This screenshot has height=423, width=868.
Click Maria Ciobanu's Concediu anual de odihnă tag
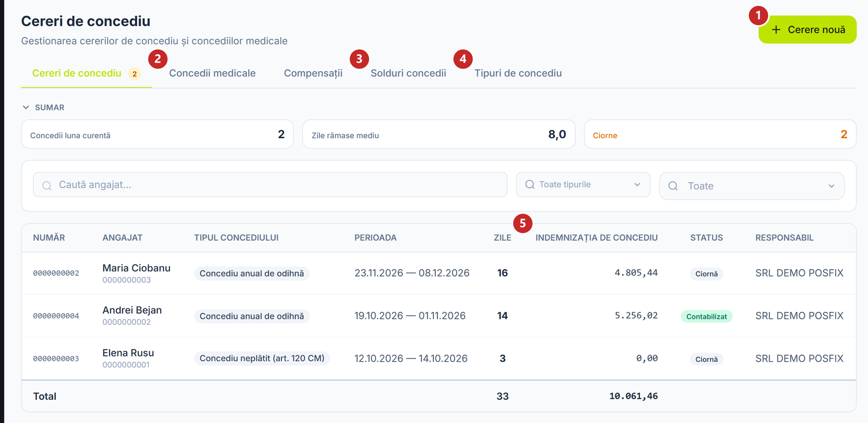coord(252,273)
